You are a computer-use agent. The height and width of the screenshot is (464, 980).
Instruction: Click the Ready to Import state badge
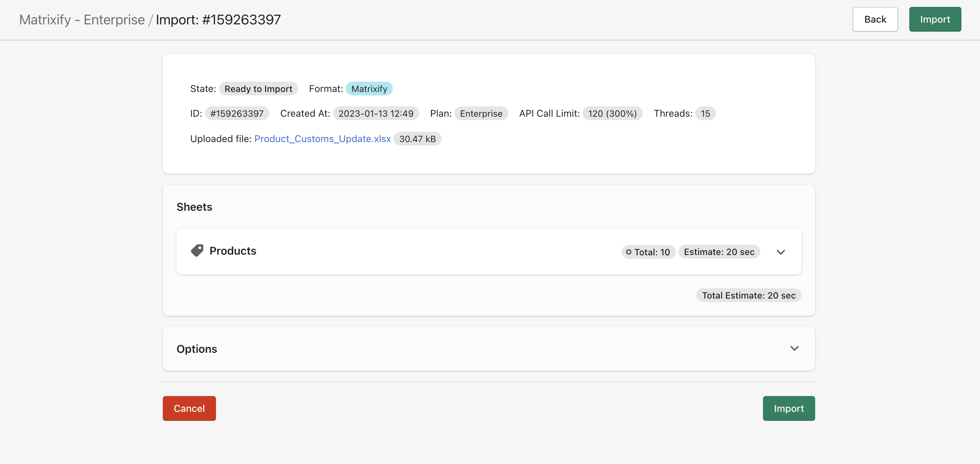(x=258, y=89)
